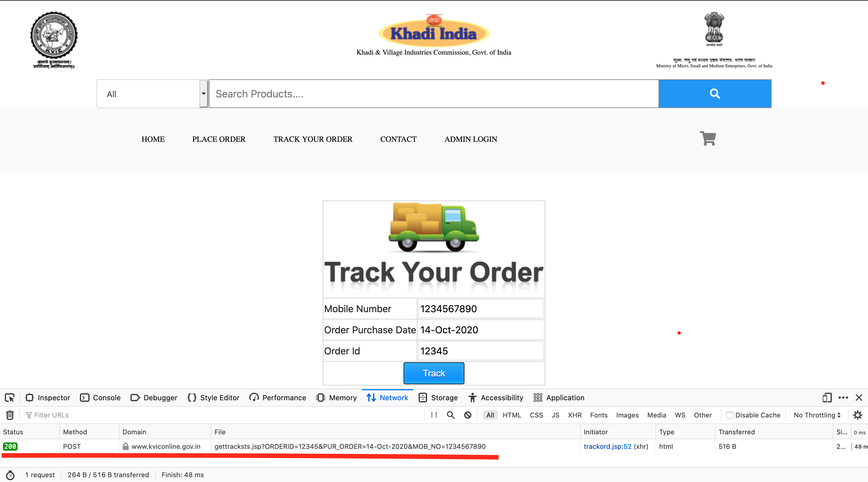
Task: Click the shopping cart icon
Action: (708, 138)
